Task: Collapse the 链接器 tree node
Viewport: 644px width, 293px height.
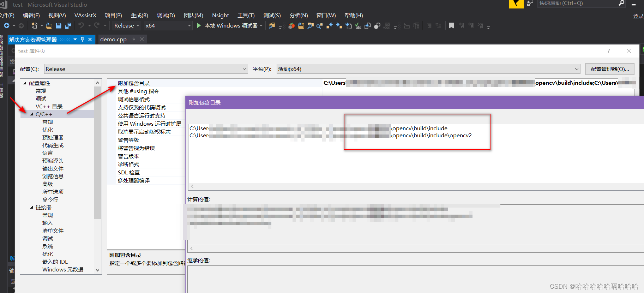Action: coord(31,207)
